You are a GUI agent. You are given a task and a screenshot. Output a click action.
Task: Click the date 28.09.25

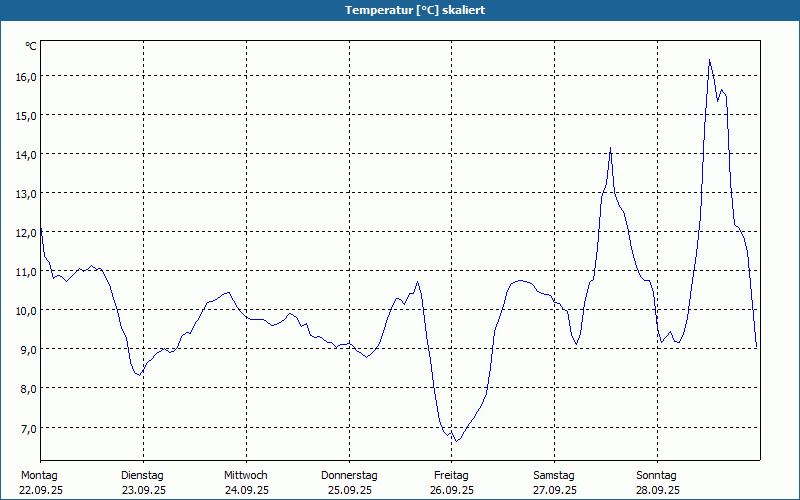click(658, 491)
